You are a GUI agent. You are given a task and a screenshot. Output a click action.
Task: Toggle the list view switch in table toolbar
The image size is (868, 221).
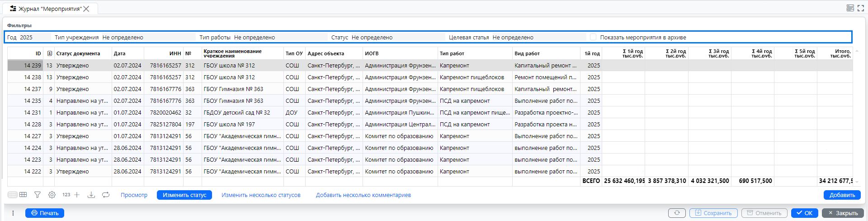click(x=12, y=195)
